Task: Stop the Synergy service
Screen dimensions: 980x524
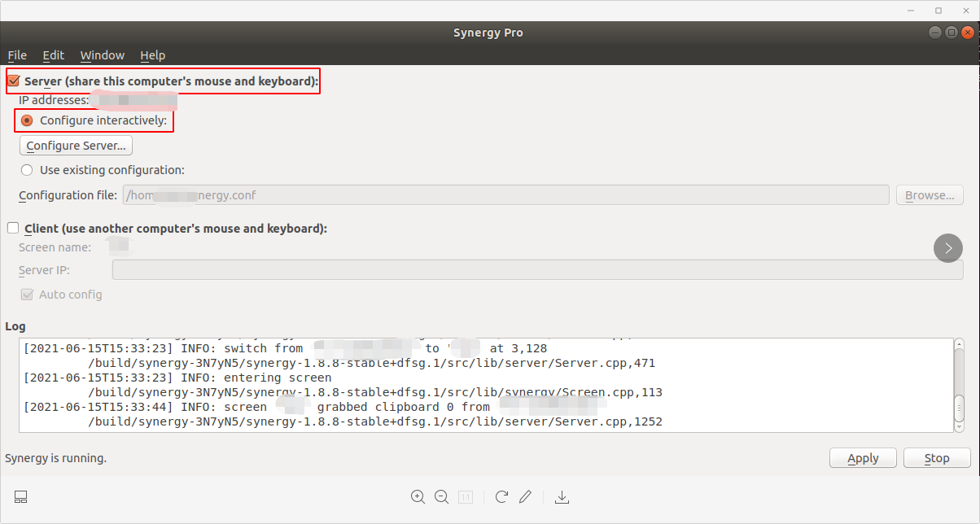Action: tap(937, 458)
